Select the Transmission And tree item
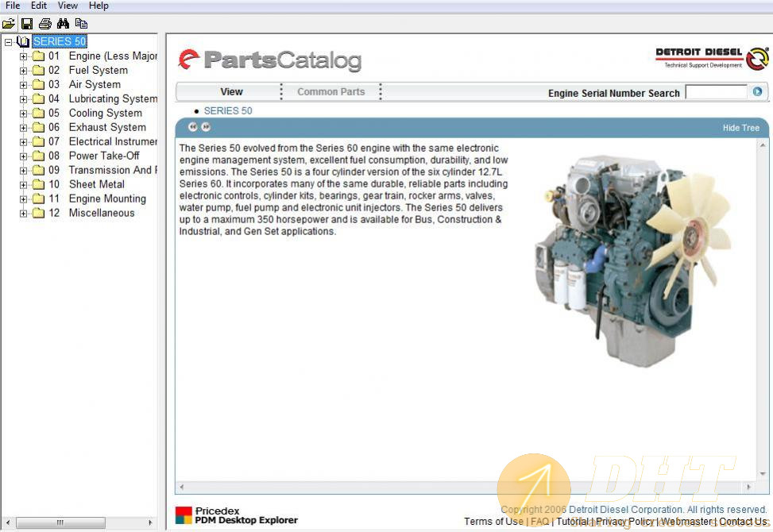 [x=113, y=171]
